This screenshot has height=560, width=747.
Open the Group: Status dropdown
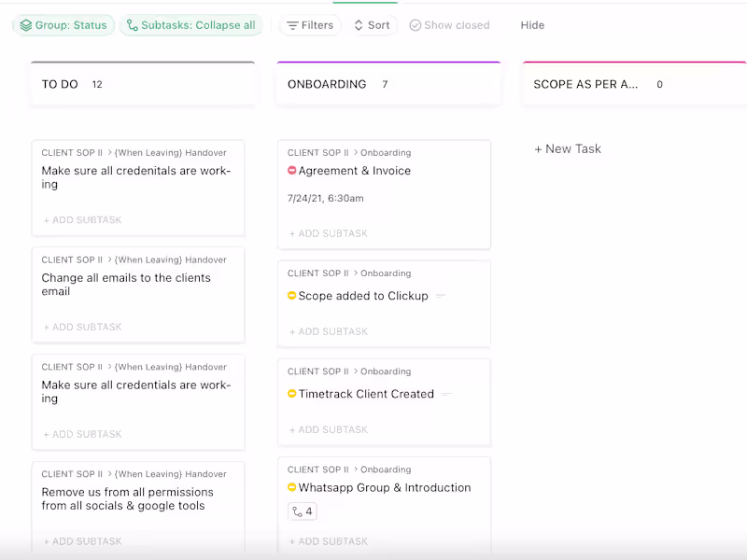(63, 25)
